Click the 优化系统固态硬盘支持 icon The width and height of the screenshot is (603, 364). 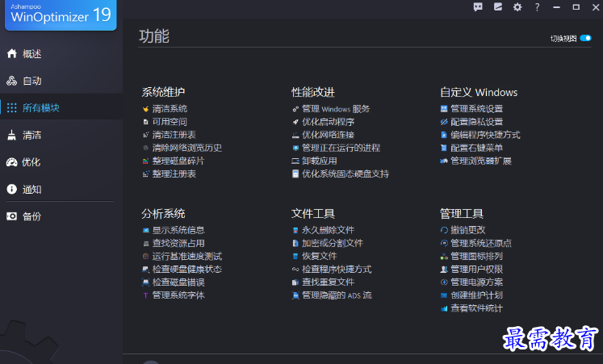(295, 174)
